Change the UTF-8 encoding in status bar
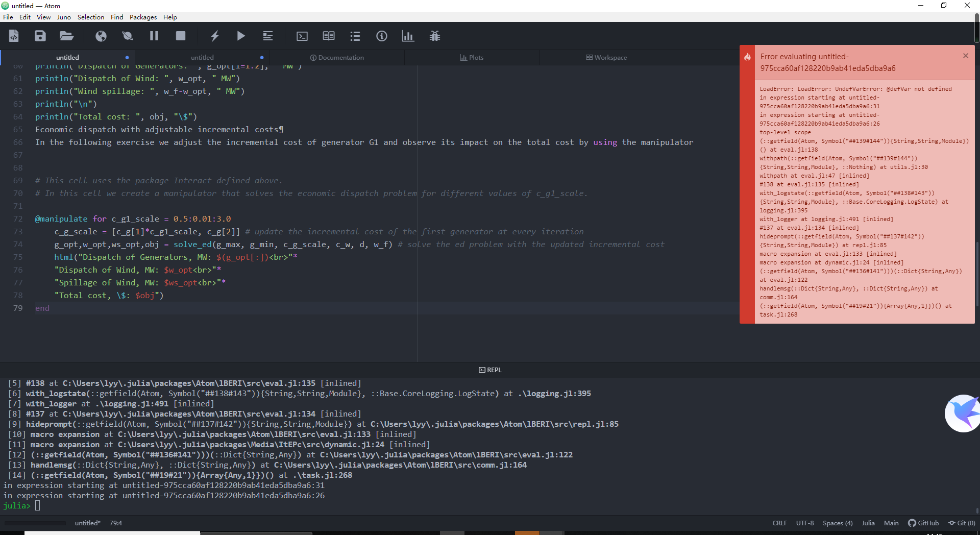This screenshot has height=535, width=980. click(805, 523)
